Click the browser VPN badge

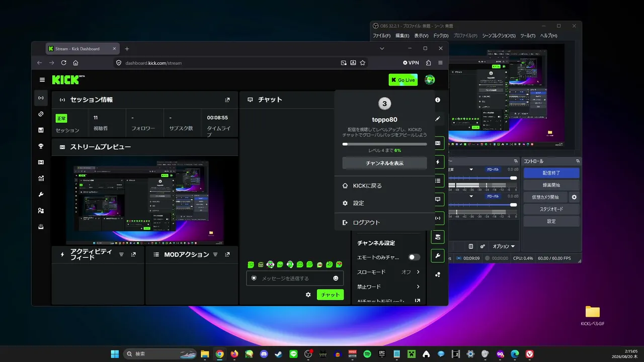(x=411, y=63)
